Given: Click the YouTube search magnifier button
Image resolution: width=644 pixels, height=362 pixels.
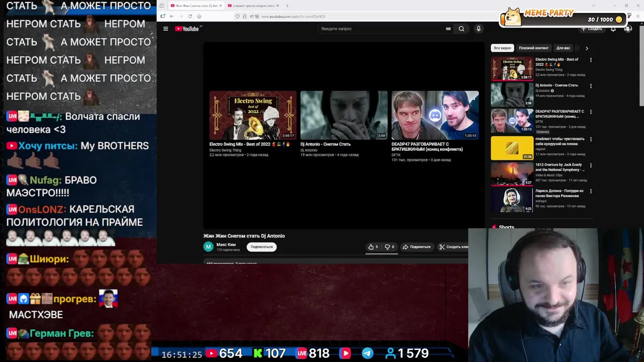Looking at the screenshot, I should pyautogui.click(x=461, y=29).
